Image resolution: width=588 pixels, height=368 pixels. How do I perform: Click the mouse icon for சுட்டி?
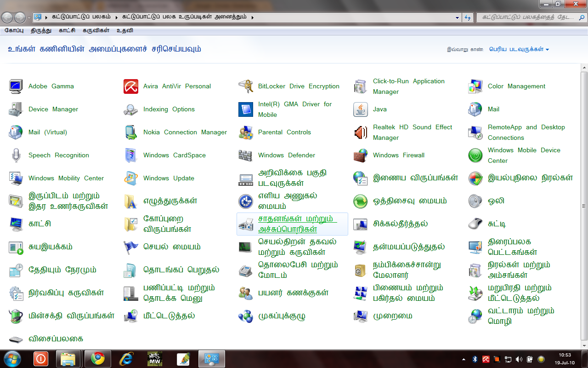(475, 224)
